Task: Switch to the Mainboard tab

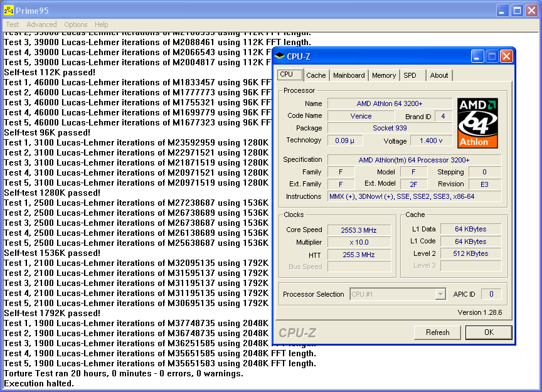Action: (x=349, y=75)
